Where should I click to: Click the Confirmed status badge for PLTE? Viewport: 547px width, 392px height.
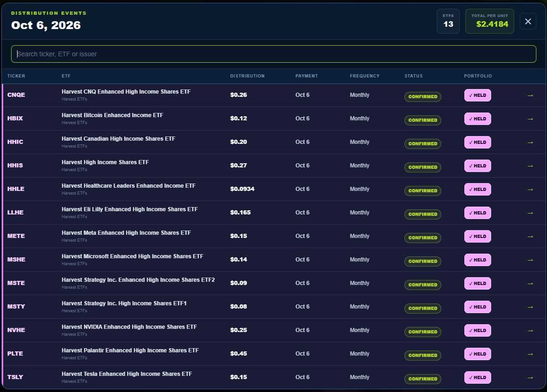tap(423, 356)
